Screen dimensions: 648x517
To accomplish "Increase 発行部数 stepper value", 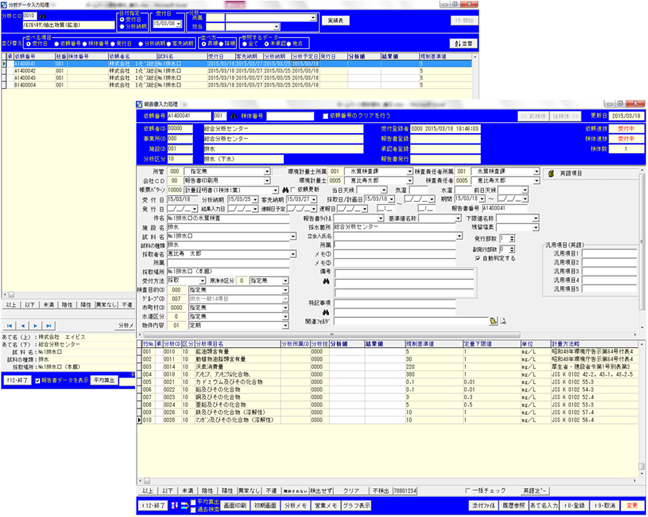I will [x=512, y=237].
